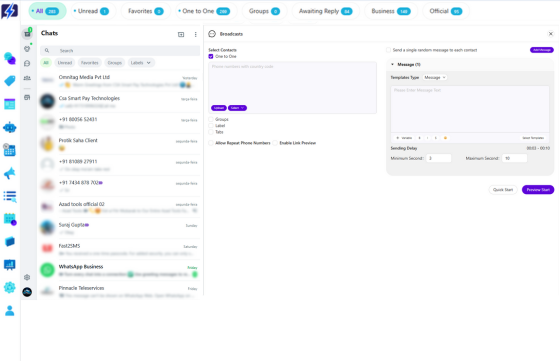Screen dimensions: 560x361
Task: Click the robot chatbot icon in sidebar
Action: (10, 127)
